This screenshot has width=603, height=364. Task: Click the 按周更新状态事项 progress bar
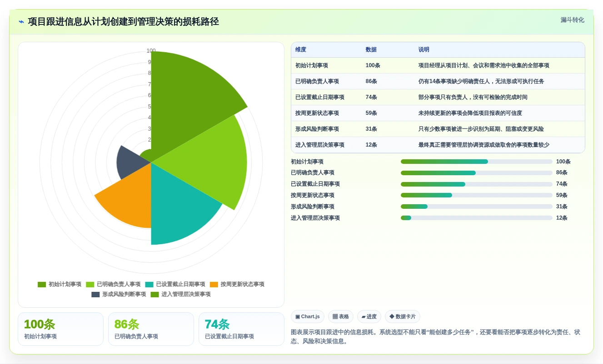(x=477, y=195)
